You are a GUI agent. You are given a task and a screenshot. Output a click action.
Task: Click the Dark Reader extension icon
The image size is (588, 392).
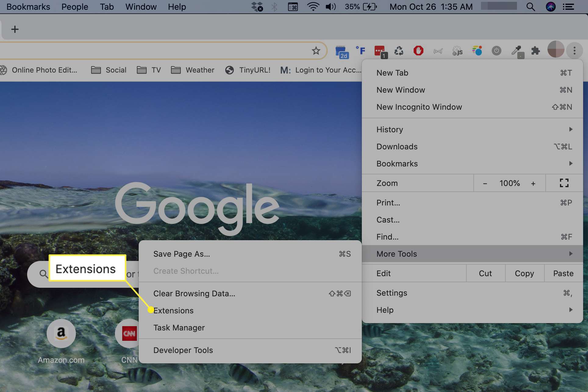497,50
